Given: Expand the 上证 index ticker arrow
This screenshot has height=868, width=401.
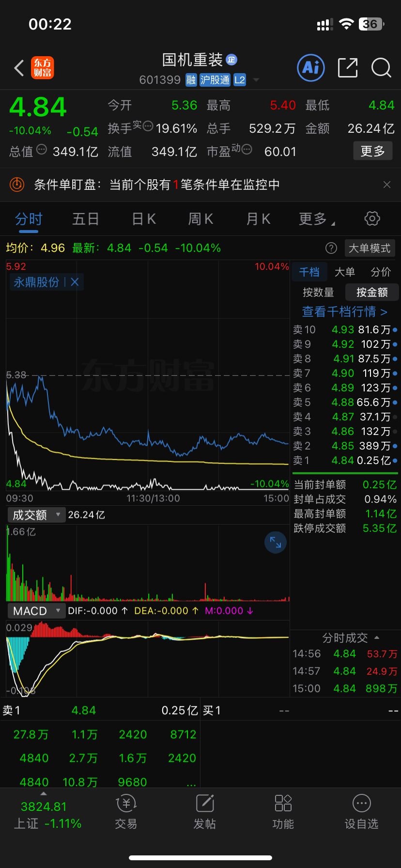Looking at the screenshot, I should pyautogui.click(x=44, y=793).
